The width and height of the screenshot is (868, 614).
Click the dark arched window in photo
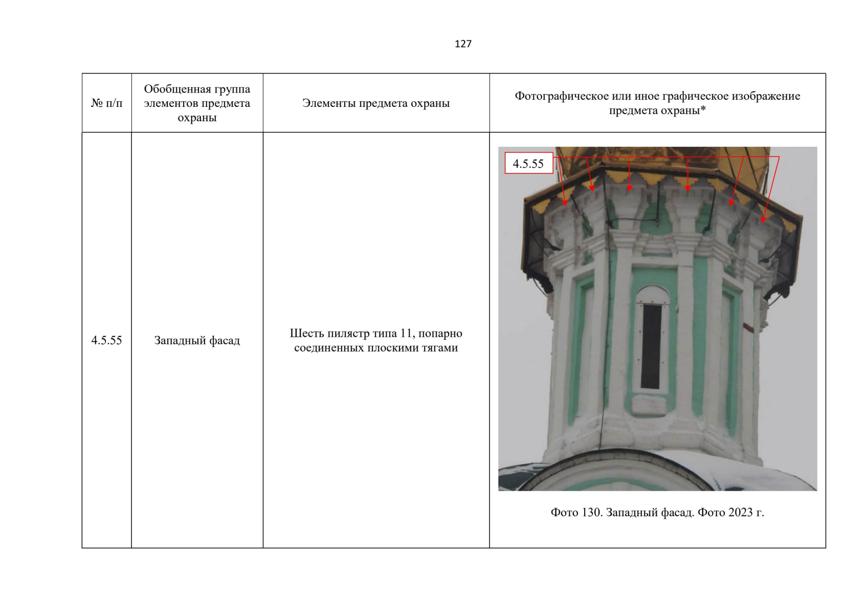[651, 345]
